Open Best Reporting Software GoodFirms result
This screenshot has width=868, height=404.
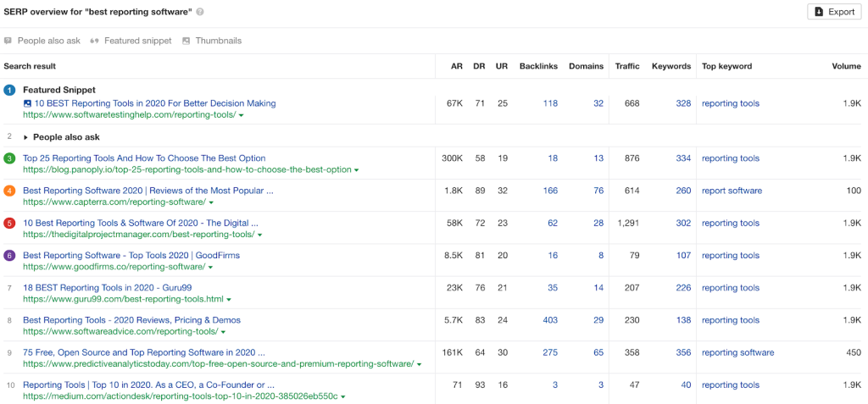click(x=131, y=256)
